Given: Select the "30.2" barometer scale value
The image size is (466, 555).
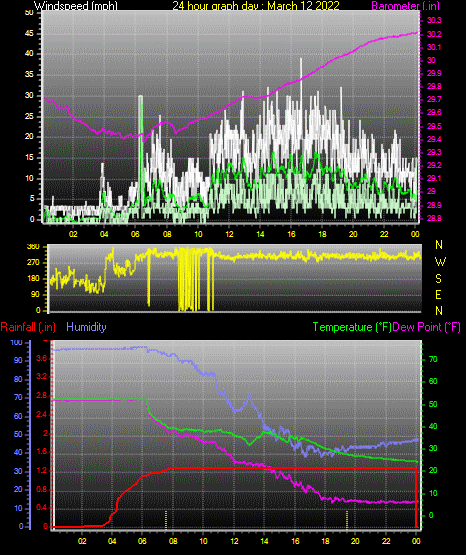Looking at the screenshot, I should 434,34.
